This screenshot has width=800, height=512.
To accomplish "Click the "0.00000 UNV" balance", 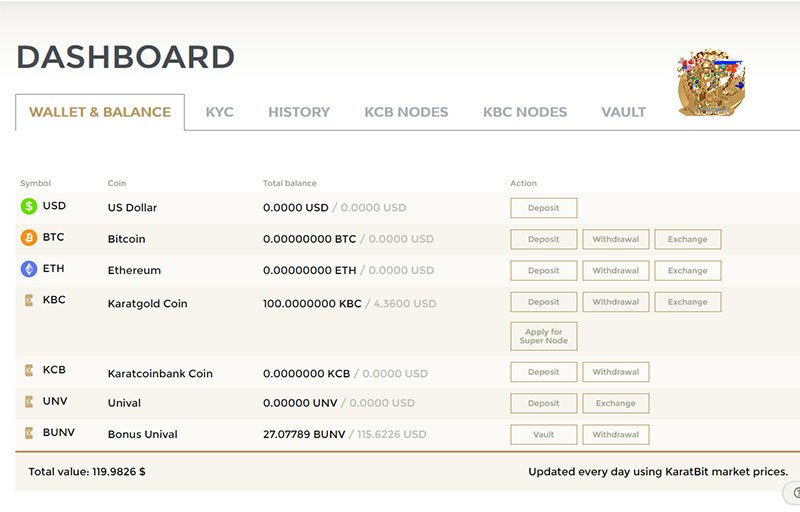I will tap(300, 403).
